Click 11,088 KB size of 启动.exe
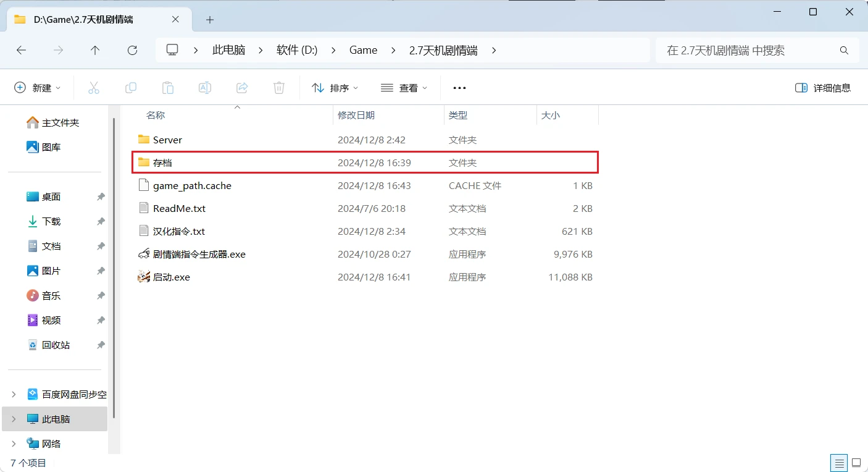The height and width of the screenshot is (472, 868). pyautogui.click(x=570, y=277)
